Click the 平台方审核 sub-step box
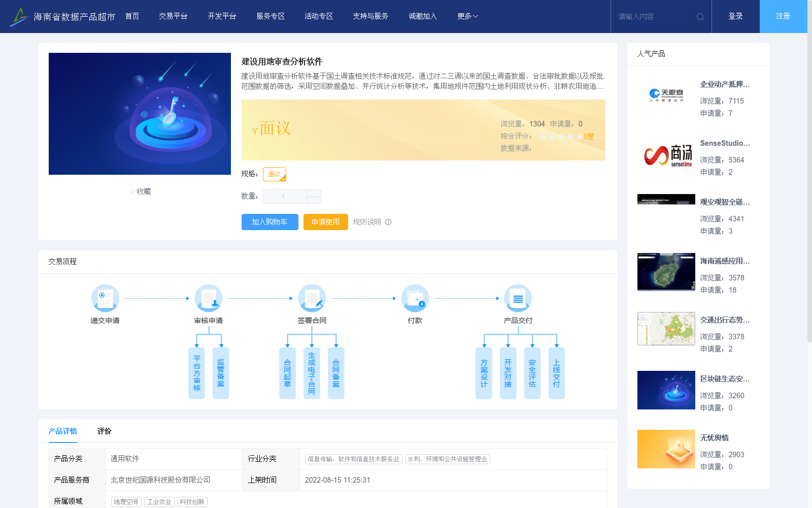The image size is (812, 508). [197, 373]
